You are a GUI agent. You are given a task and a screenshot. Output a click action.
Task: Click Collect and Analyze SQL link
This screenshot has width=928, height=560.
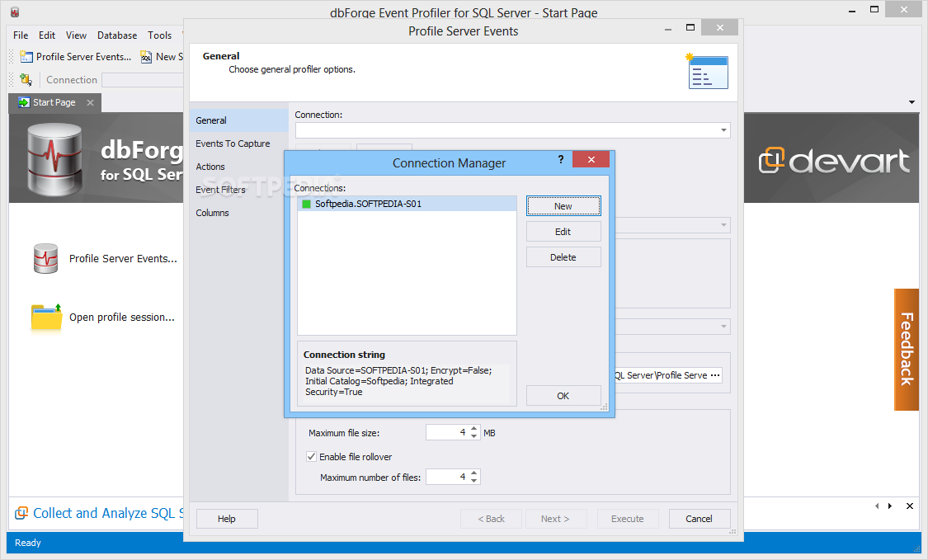(108, 513)
